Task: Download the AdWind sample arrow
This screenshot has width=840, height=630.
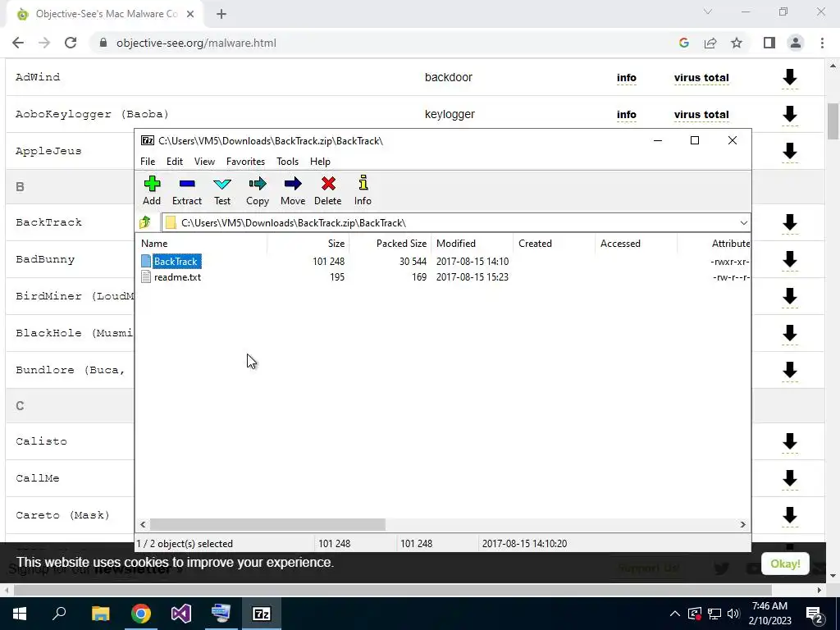Action: tap(790, 78)
